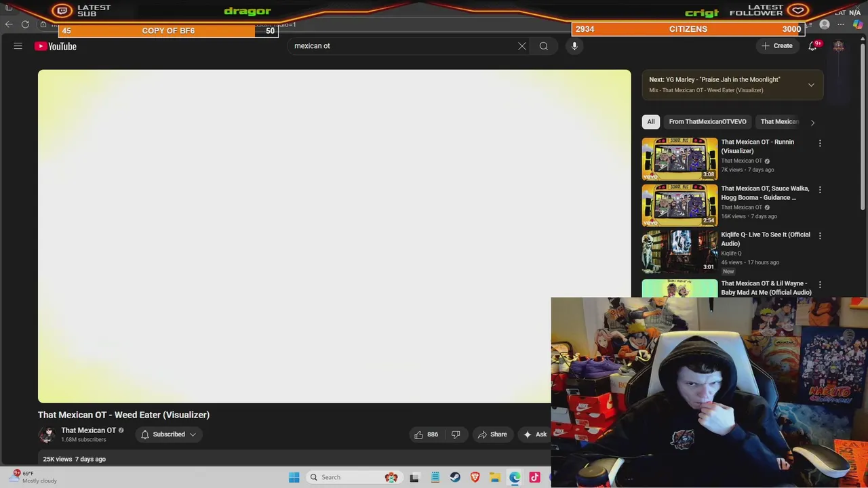Open Baby Mad At Me video title

click(x=766, y=288)
